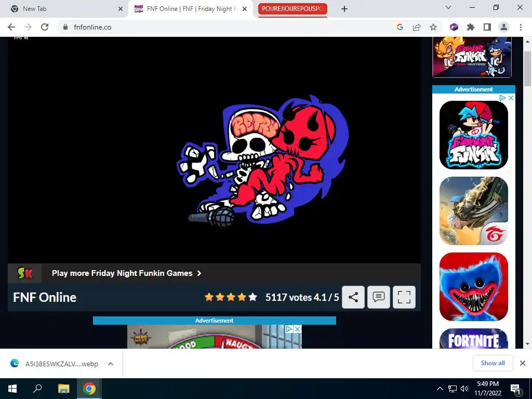Click the page vertical scrollbar thumb

(x=527, y=69)
